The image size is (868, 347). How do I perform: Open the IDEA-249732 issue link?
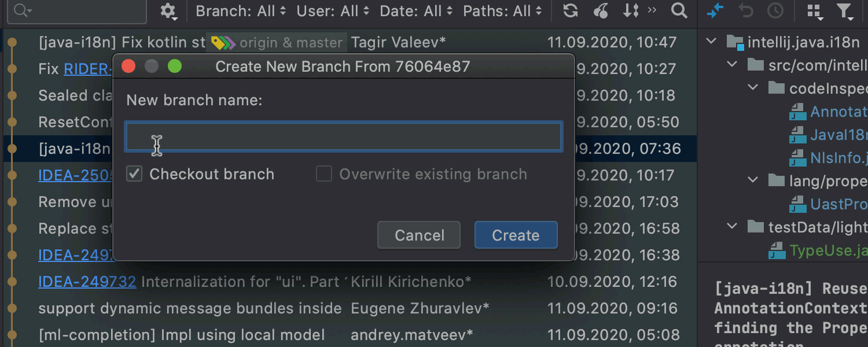[87, 282]
